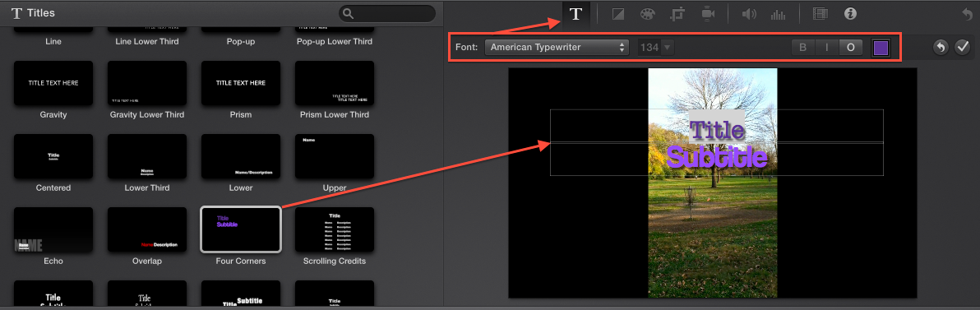Select the Overlap title thumbnail

coord(147,229)
